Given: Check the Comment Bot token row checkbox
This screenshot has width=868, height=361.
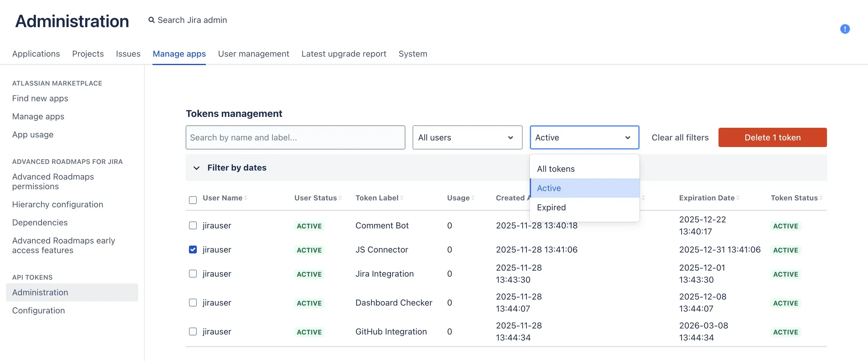Looking at the screenshot, I should 193,225.
